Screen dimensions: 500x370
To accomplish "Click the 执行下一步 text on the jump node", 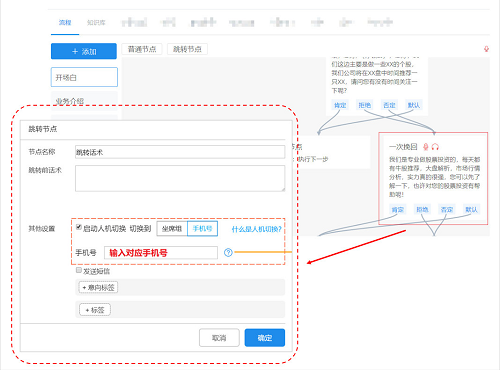I will (x=313, y=159).
